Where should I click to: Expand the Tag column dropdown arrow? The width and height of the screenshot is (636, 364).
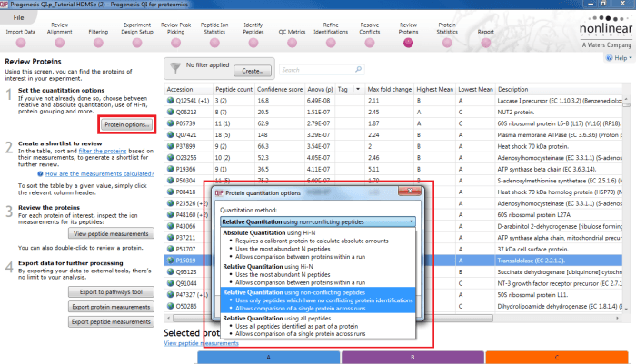click(358, 89)
